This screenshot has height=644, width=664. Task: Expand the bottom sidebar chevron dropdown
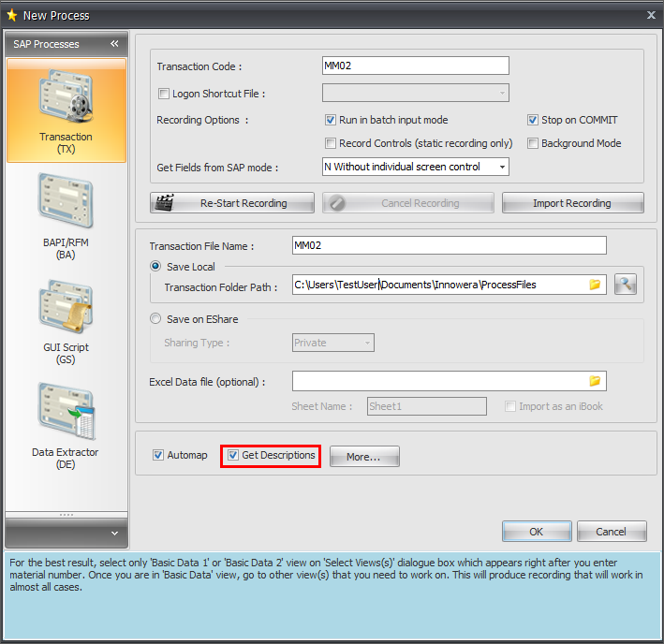tap(114, 533)
